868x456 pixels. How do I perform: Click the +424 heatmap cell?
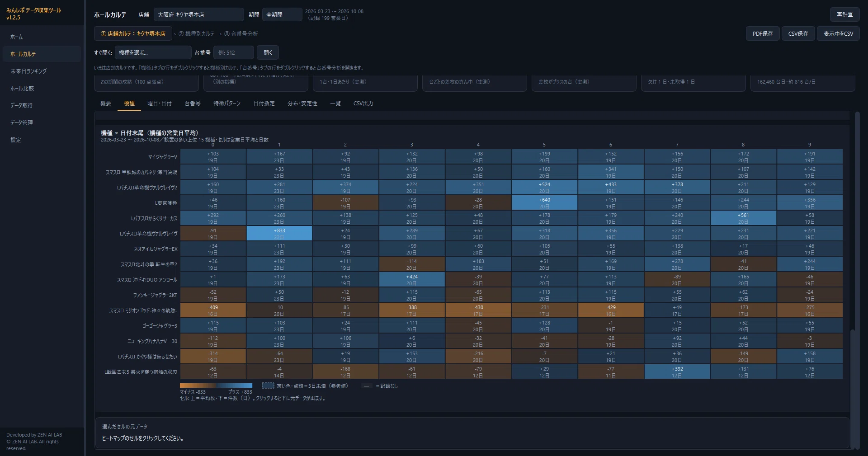(x=412, y=280)
